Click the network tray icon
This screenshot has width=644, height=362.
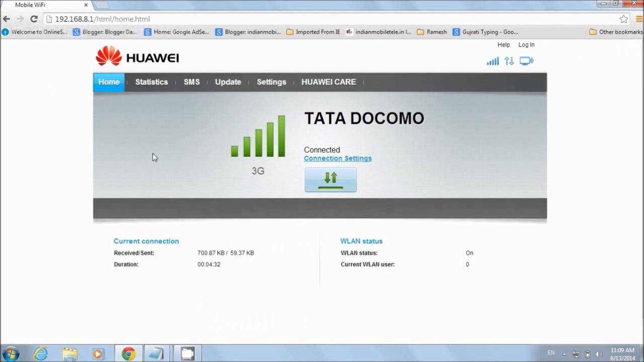[x=576, y=354]
